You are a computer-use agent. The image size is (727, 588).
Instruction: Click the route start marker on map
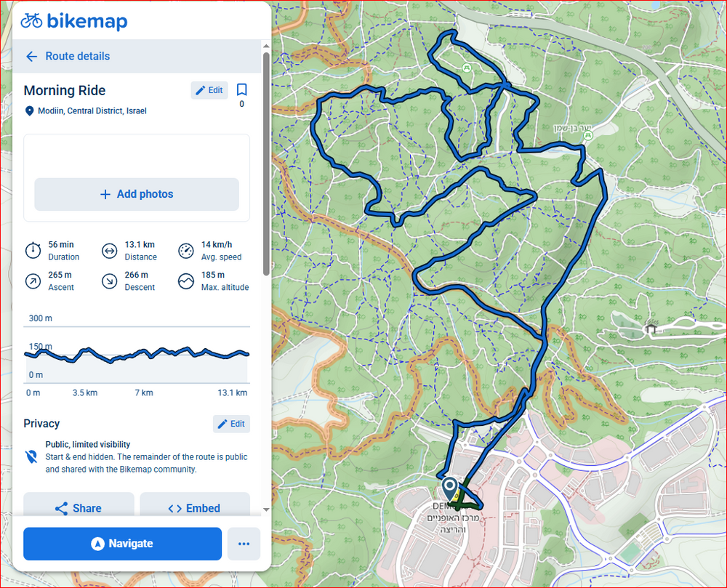pyautogui.click(x=449, y=486)
